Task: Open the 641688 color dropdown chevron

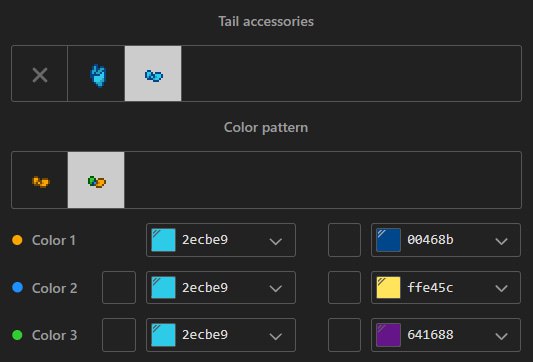Action: click(501, 336)
